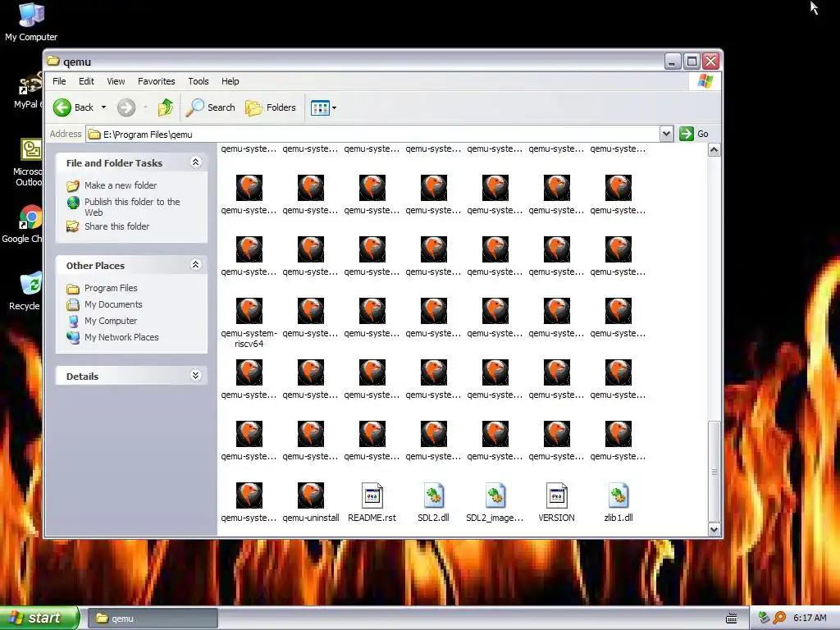
Task: Click the address field path text
Action: point(148,135)
